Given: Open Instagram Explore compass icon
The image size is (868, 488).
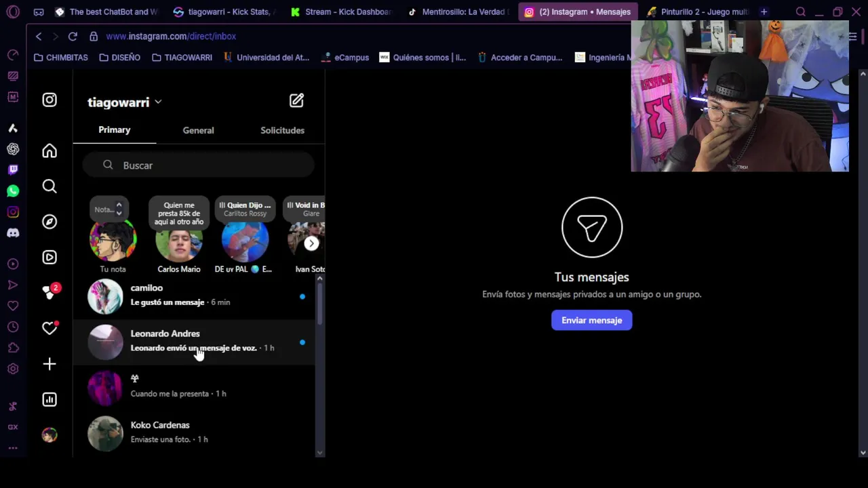Looking at the screenshot, I should click(x=50, y=222).
